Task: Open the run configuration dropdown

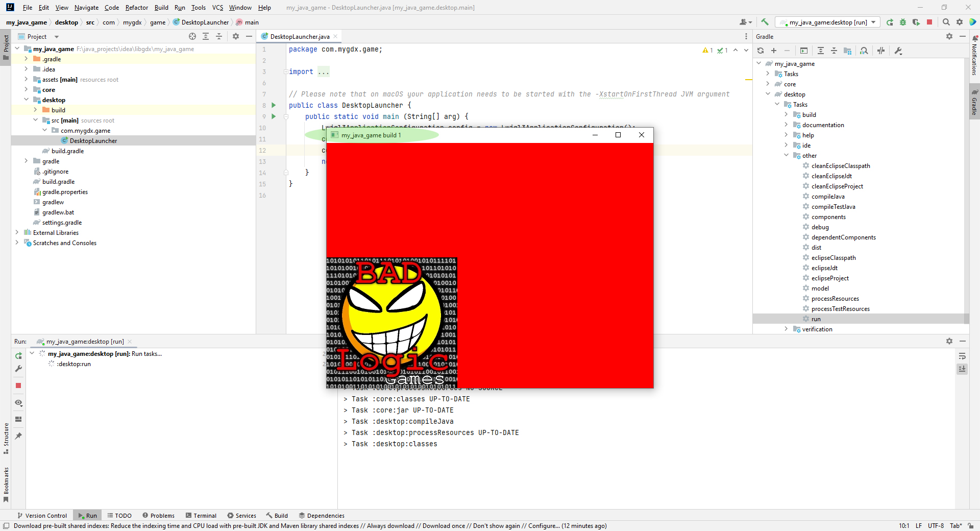Action: point(827,22)
